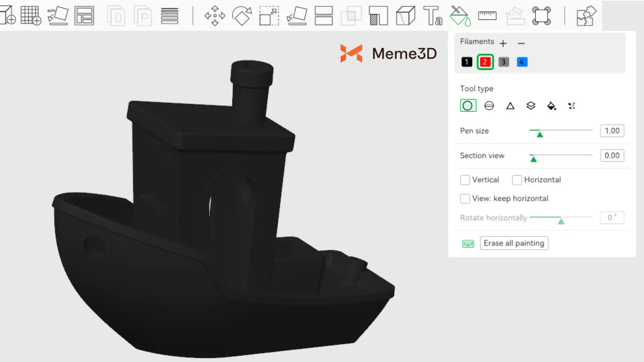Remove a filament with minus button
Screen dimensions: 644x362
pyautogui.click(x=521, y=43)
